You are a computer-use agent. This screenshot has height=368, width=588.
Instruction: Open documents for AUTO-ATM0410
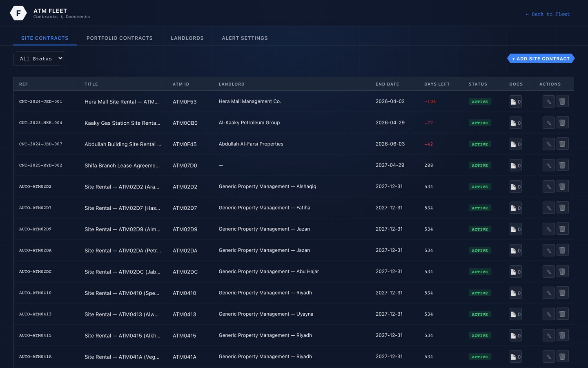[x=516, y=293]
